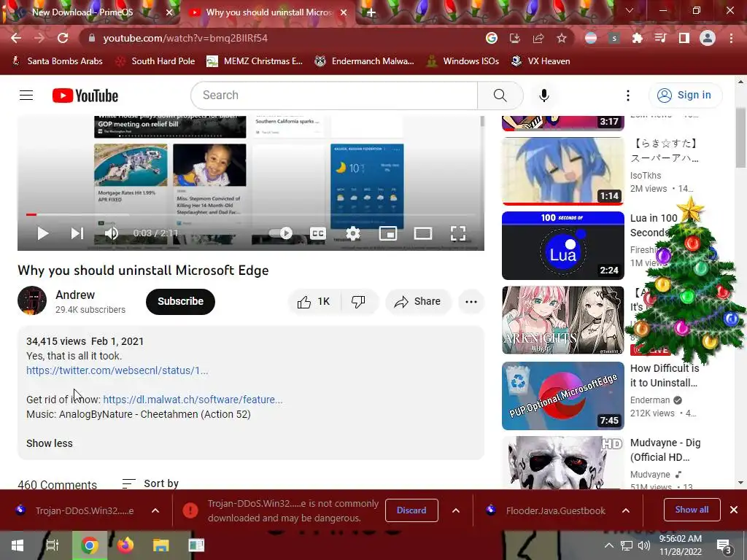Open the dl.malwat.ch software link
The height and width of the screenshot is (560, 747).
point(193,400)
